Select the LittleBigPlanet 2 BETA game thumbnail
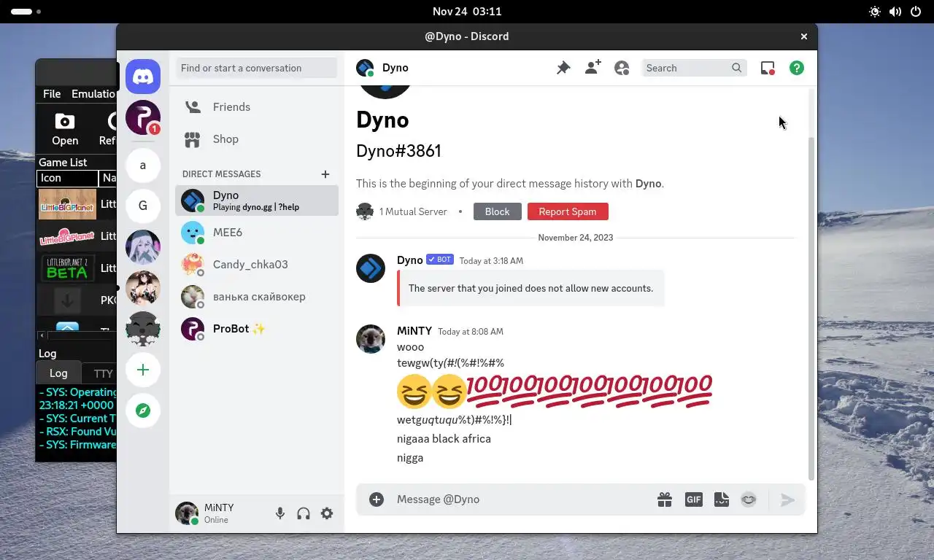 tap(67, 268)
